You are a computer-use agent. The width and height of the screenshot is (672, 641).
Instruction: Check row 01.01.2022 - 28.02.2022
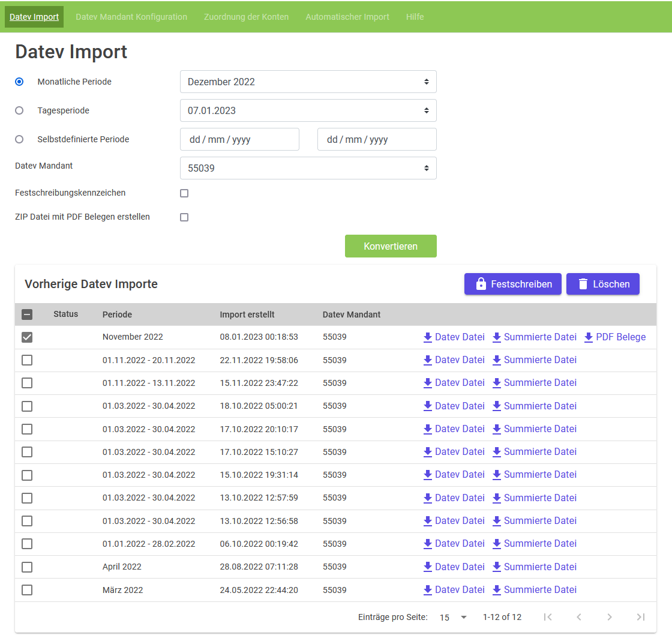click(27, 544)
